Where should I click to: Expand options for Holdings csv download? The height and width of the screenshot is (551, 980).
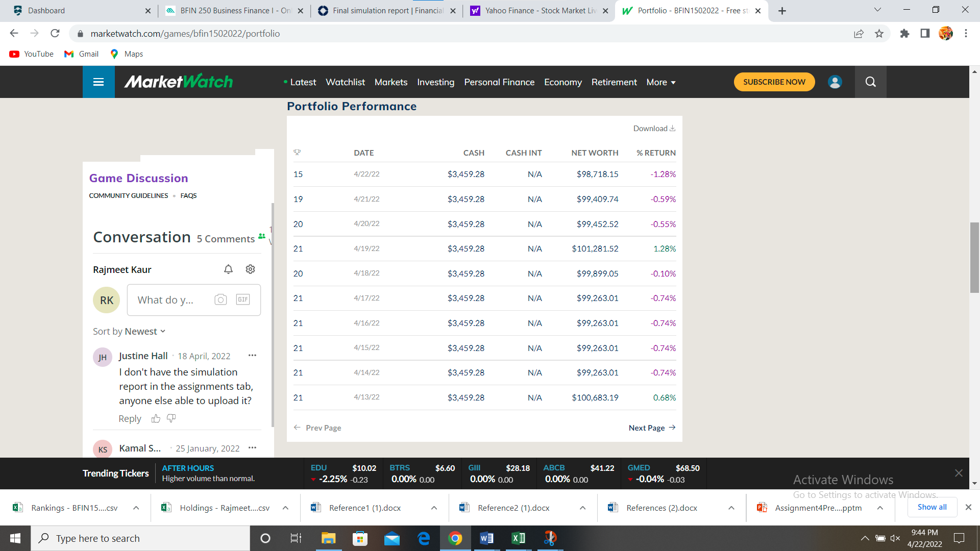tap(285, 508)
